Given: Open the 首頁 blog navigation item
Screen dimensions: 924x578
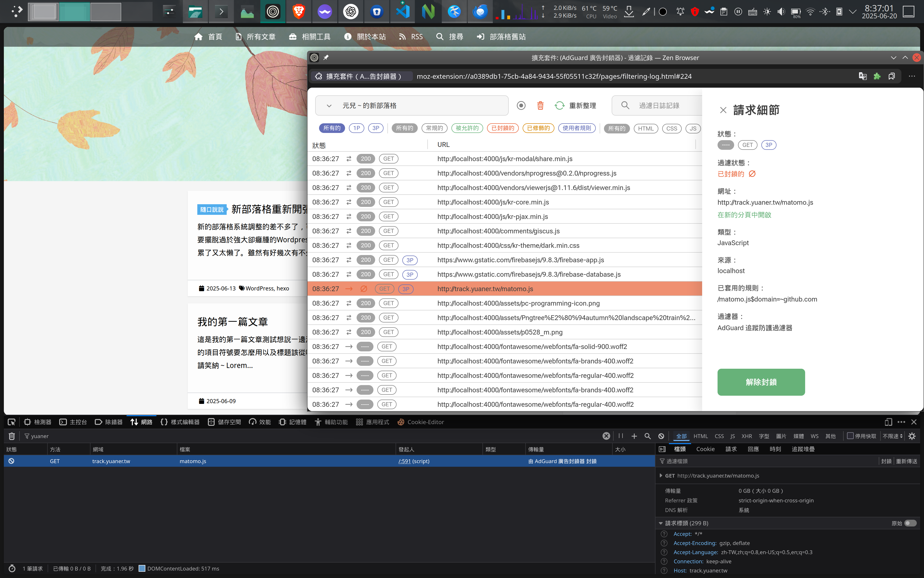Looking at the screenshot, I should point(208,37).
